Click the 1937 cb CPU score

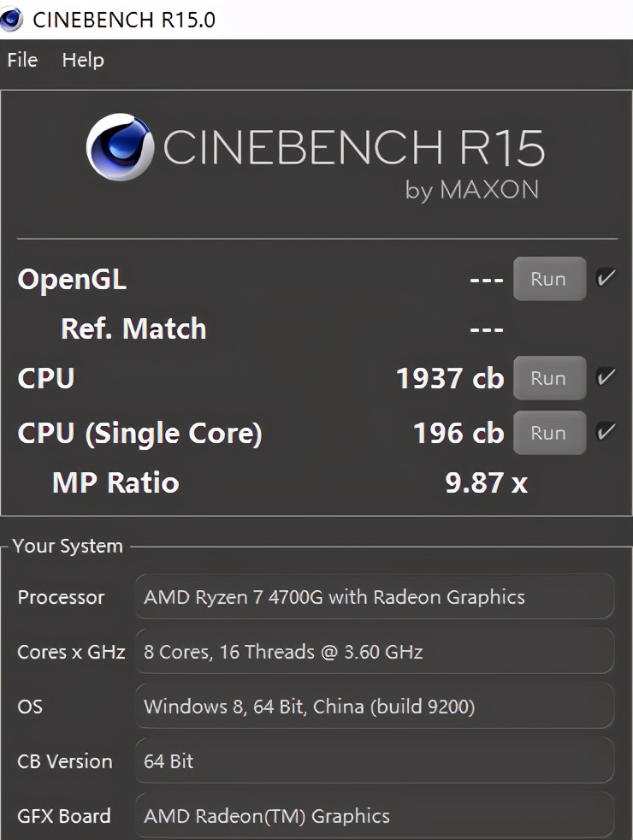[450, 378]
